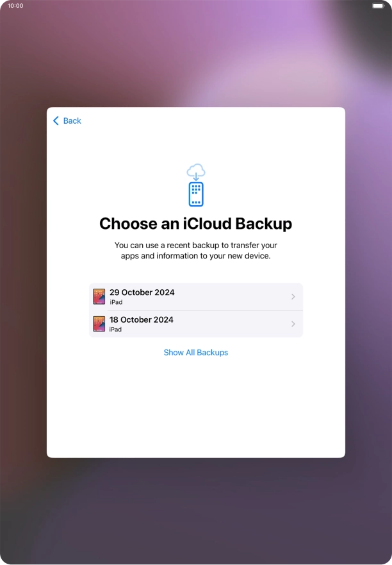
Task: Go back using the Back button
Action: (x=67, y=121)
